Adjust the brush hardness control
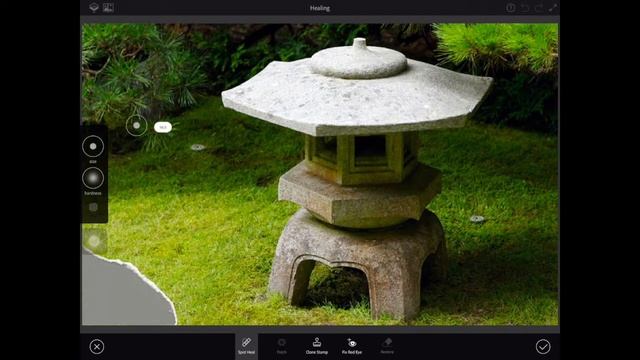This screenshot has height=360, width=640. pyautogui.click(x=93, y=178)
